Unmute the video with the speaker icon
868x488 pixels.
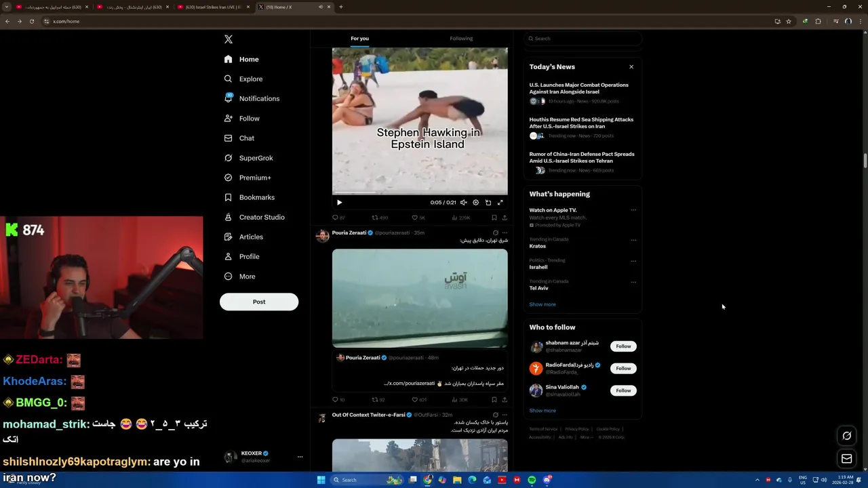click(464, 203)
